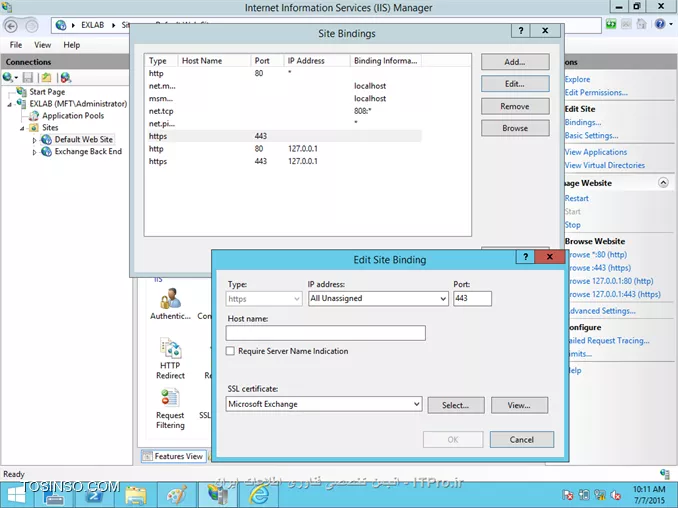Click the green refresh icon in address bar
This screenshot has width=678, height=508.
(611, 24)
